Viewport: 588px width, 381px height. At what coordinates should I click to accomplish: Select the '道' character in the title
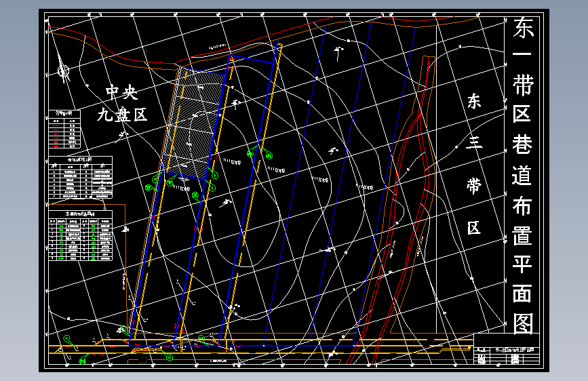522,175
